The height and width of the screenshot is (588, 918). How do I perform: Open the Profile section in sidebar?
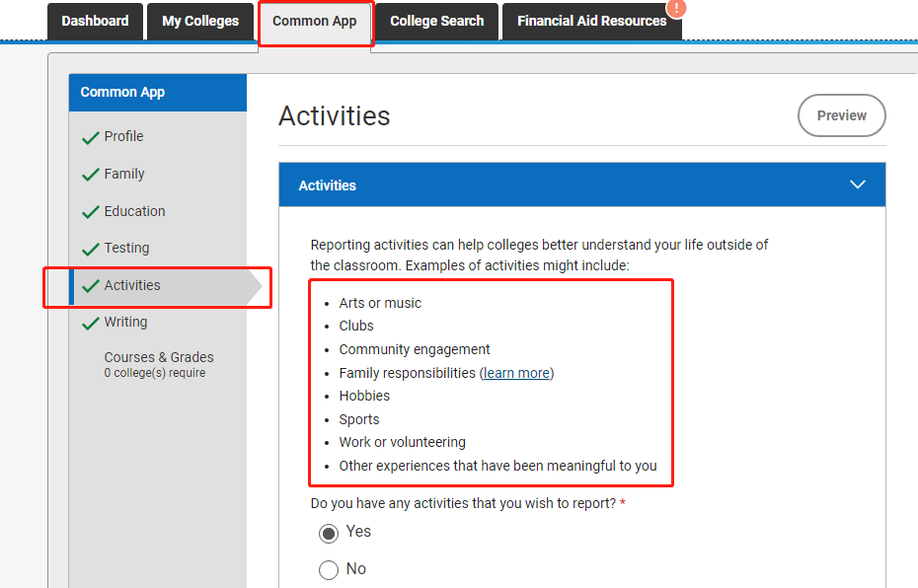[x=123, y=136]
